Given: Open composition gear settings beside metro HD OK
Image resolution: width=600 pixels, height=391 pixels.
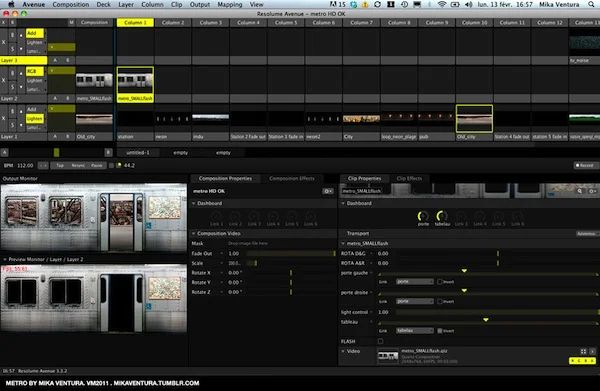Looking at the screenshot, I should (328, 191).
